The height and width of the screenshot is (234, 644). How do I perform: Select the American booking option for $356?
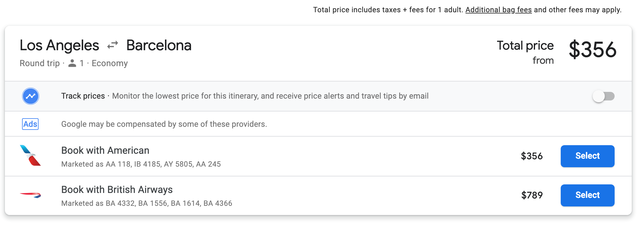pyautogui.click(x=587, y=156)
